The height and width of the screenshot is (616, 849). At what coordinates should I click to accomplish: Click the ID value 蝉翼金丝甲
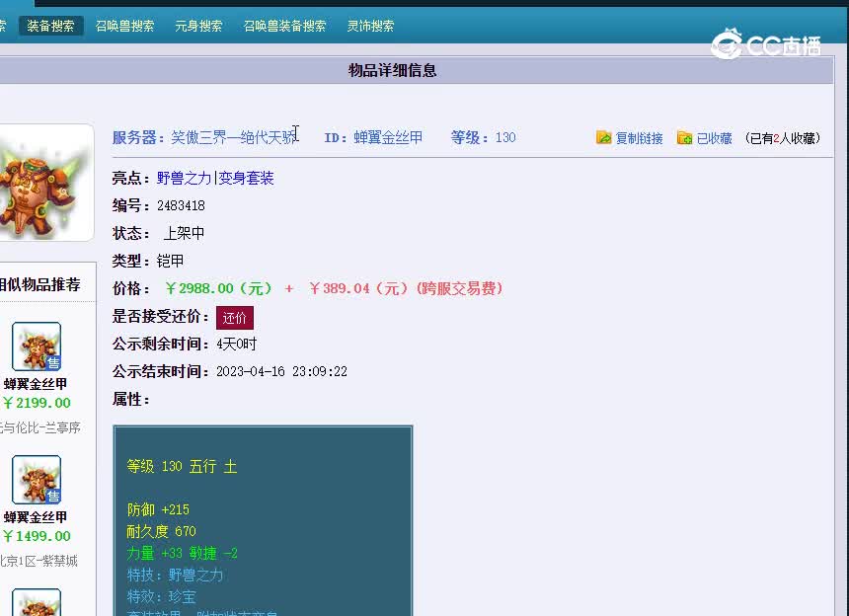(x=388, y=137)
